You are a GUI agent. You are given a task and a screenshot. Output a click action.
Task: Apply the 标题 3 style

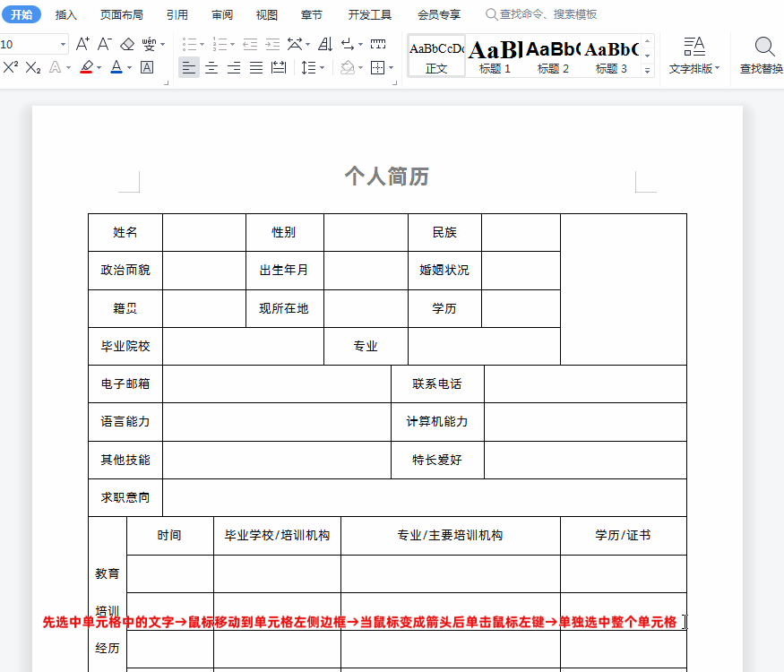tap(611, 56)
